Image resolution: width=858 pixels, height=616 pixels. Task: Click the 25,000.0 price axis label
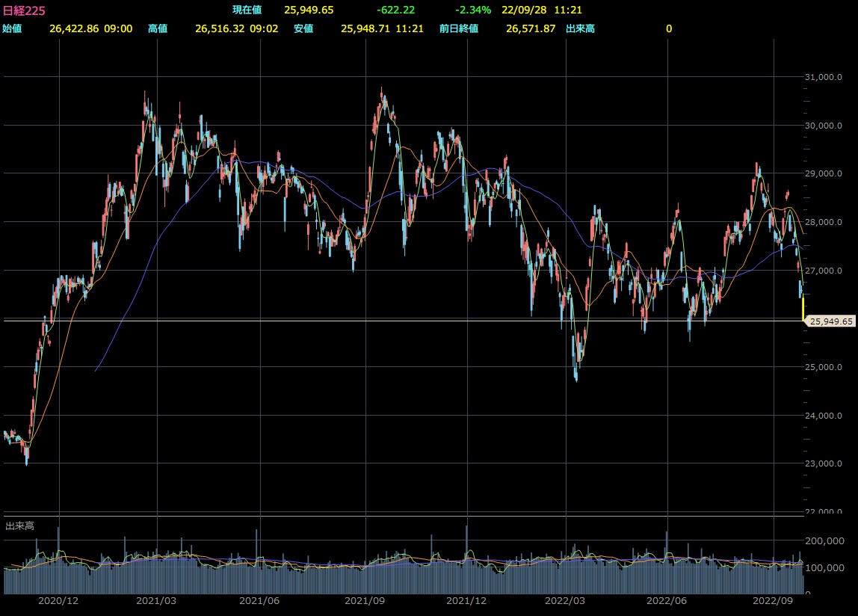pyautogui.click(x=823, y=367)
